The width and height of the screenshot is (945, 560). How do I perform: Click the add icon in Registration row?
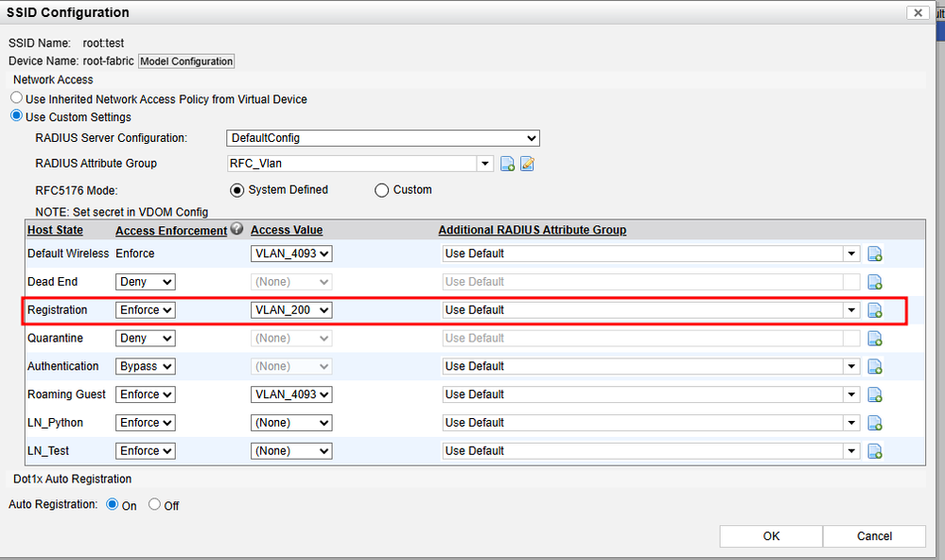(875, 310)
